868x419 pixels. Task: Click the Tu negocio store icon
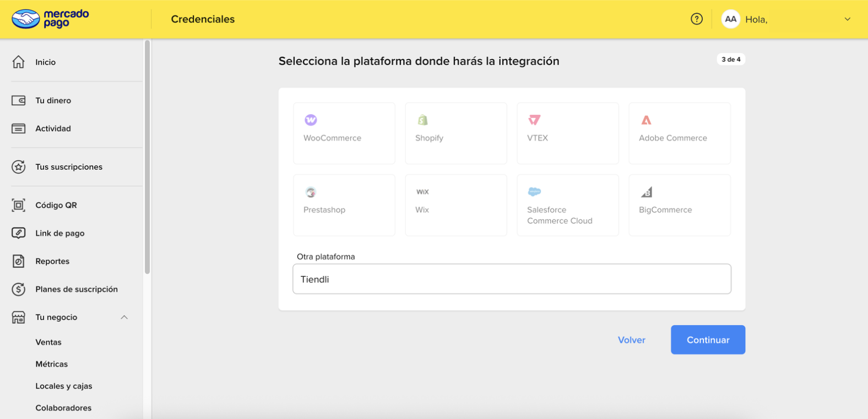pos(19,317)
